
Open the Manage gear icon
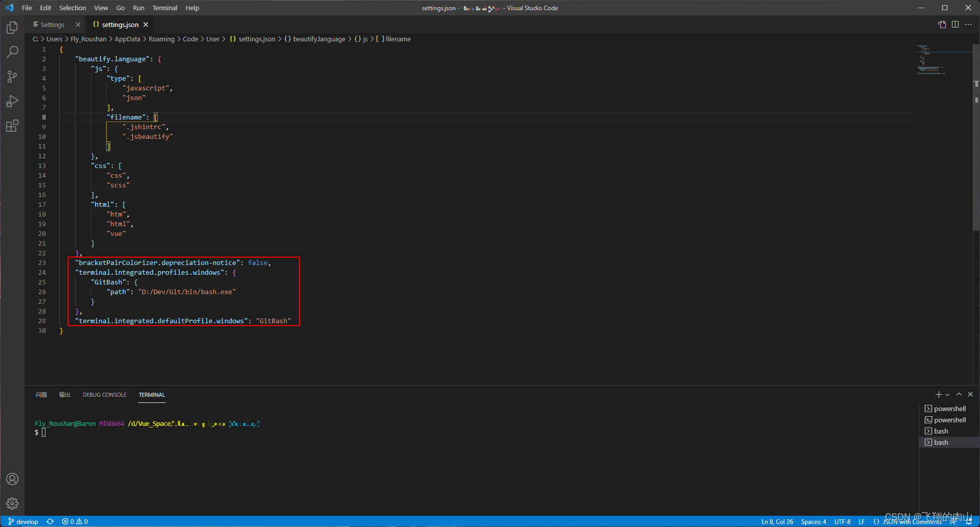(12, 504)
